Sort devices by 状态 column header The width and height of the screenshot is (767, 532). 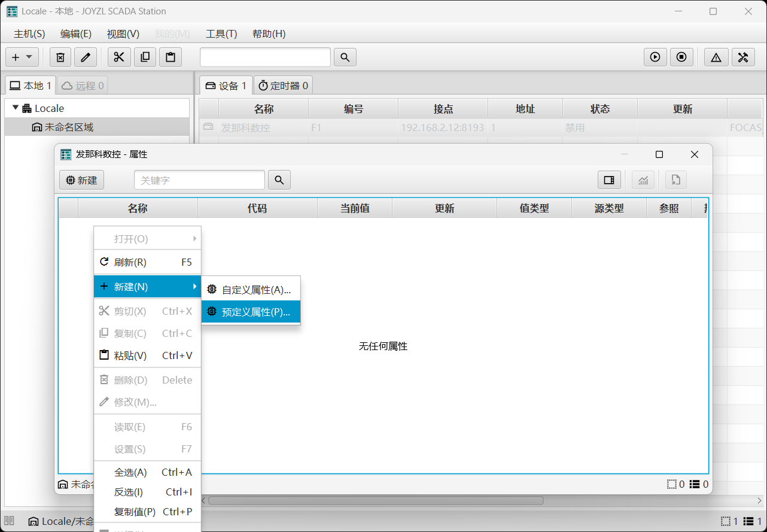tap(600, 109)
